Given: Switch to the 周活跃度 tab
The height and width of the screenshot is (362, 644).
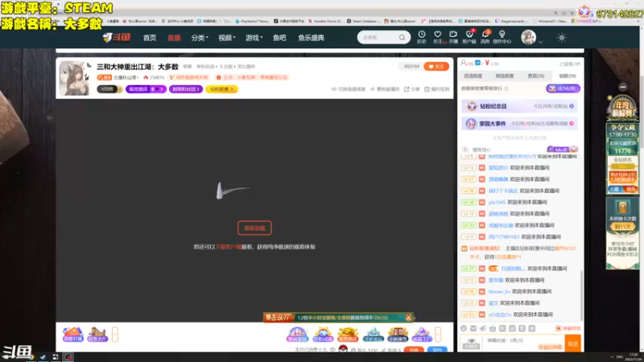Looking at the screenshot, I should point(505,76).
